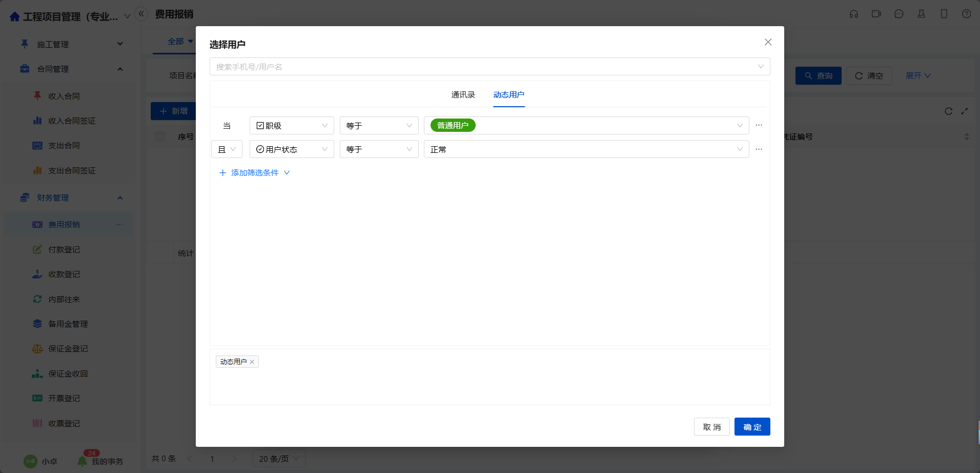
Task: Open the 用户状态 field dropdown
Action: coord(291,149)
